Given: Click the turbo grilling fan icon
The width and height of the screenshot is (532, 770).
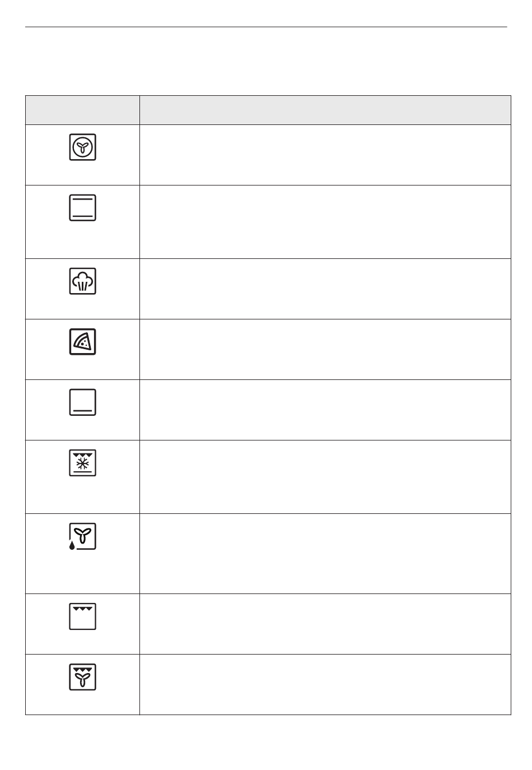Looking at the screenshot, I should point(83,677).
